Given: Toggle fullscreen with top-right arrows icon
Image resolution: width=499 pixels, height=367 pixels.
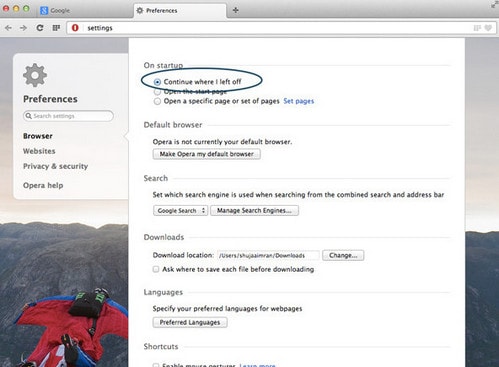Looking at the screenshot, I should [494, 5].
